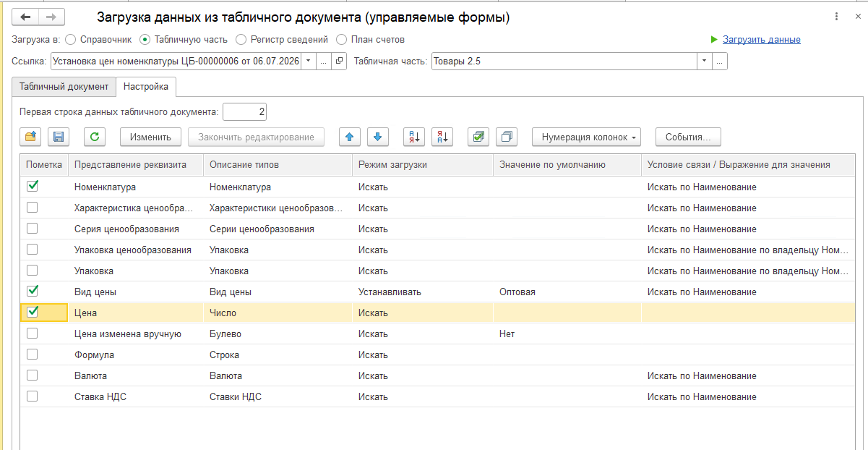Select the Число type description cell

pos(278,313)
